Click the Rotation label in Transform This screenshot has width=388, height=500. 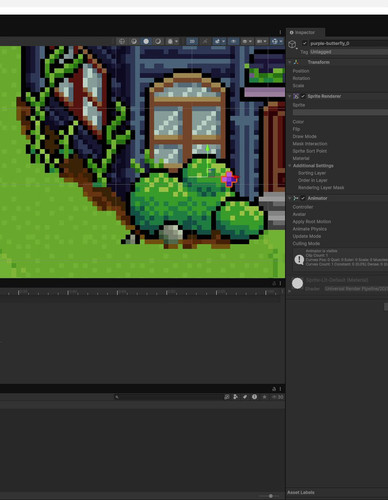(301, 78)
